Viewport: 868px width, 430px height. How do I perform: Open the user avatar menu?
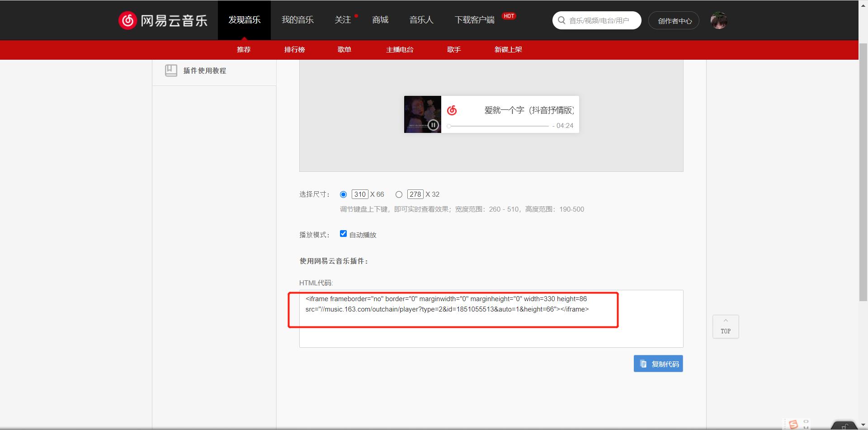tap(718, 20)
